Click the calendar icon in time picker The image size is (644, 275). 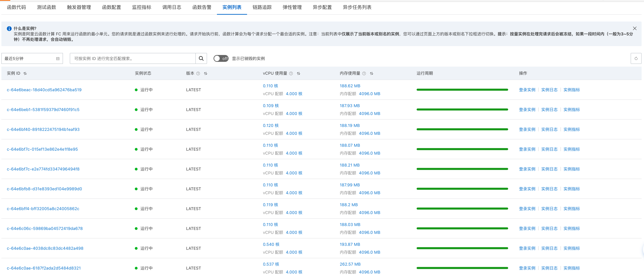tap(58, 59)
